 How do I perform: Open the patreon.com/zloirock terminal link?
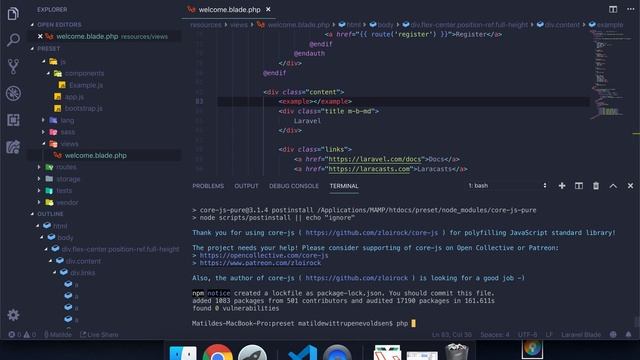click(260, 263)
